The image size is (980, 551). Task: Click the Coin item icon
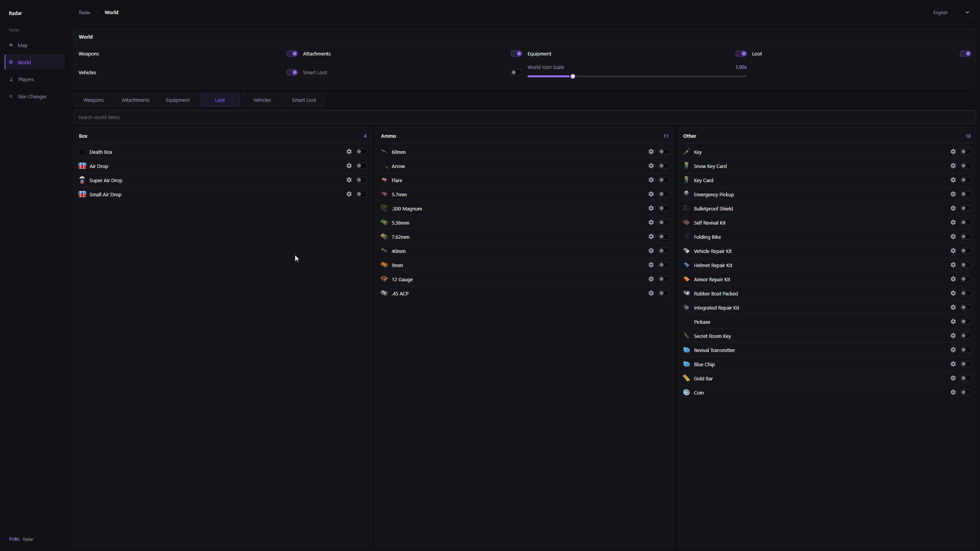pyautogui.click(x=686, y=392)
